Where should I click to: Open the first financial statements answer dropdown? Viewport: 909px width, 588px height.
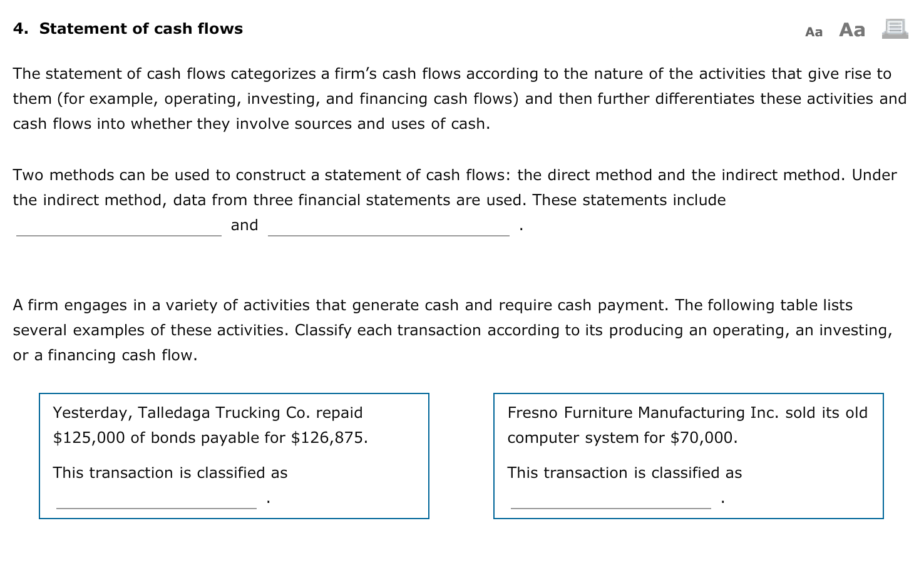pos(116,229)
